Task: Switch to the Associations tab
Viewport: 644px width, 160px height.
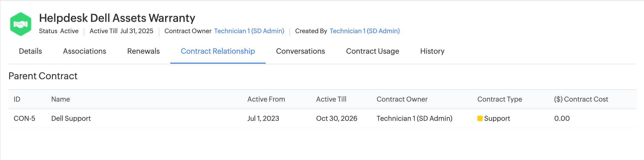Action: click(85, 51)
